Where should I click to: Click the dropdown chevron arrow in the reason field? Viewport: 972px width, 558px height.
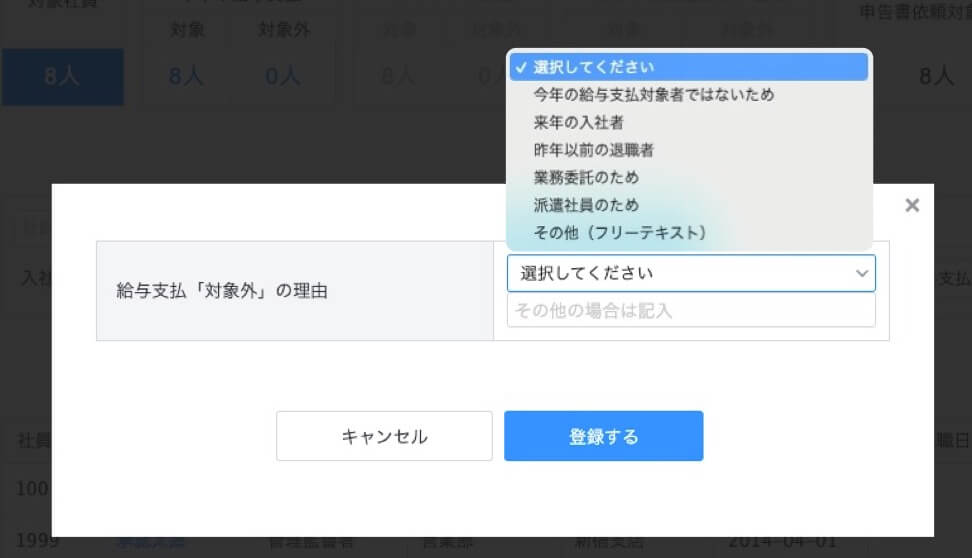coord(860,273)
